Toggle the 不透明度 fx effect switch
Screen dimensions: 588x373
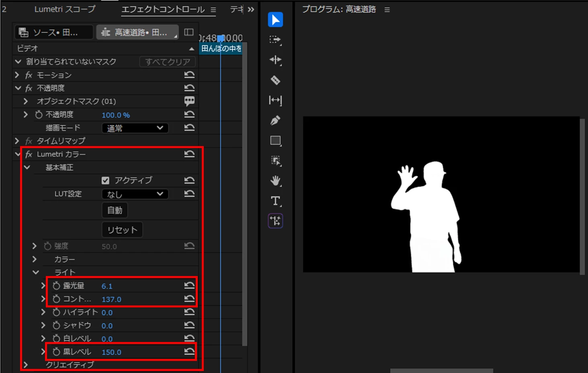tap(29, 88)
